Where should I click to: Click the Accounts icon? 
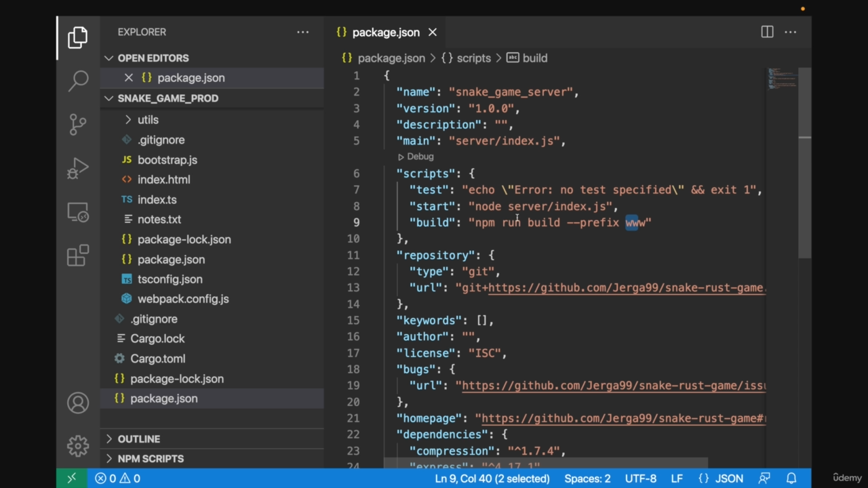(x=78, y=403)
